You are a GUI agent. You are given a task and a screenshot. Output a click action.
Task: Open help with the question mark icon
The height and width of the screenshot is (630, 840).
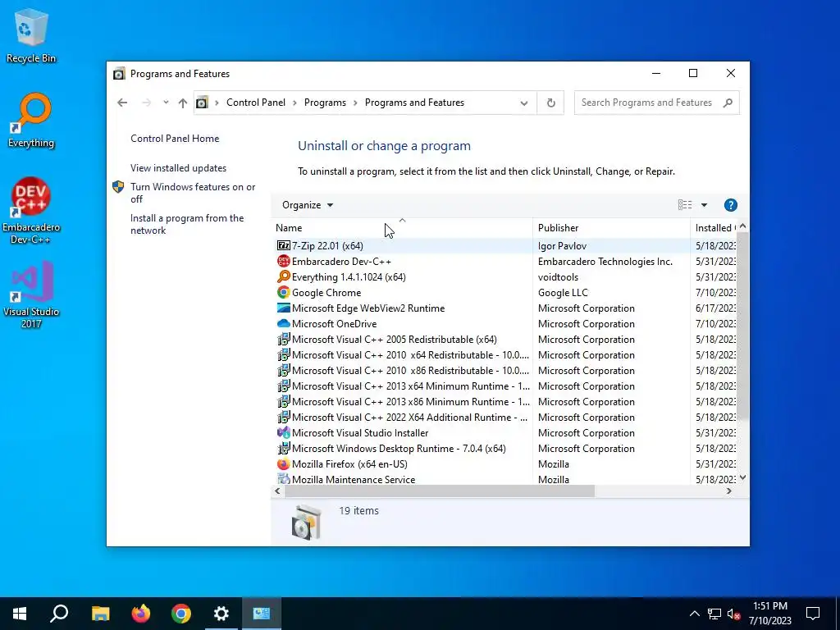(730, 205)
